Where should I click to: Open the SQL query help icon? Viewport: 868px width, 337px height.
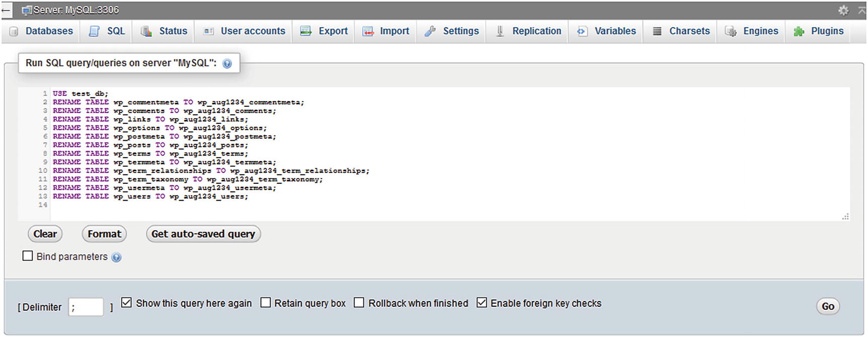227,63
